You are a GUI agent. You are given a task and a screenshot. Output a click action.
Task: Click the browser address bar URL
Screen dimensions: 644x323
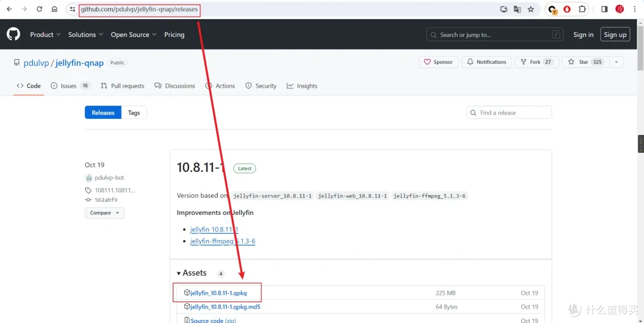pos(139,9)
